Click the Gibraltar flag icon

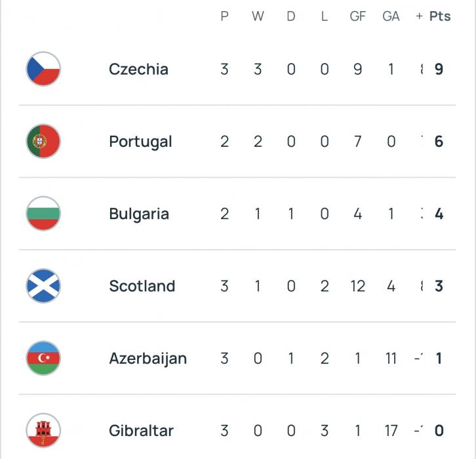tap(43, 431)
